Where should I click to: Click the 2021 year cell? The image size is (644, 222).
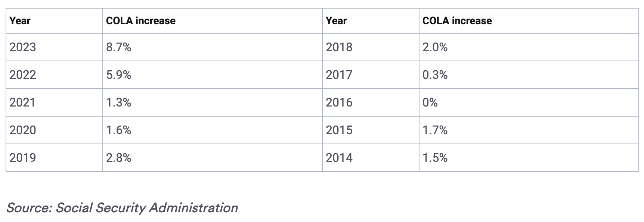22,102
